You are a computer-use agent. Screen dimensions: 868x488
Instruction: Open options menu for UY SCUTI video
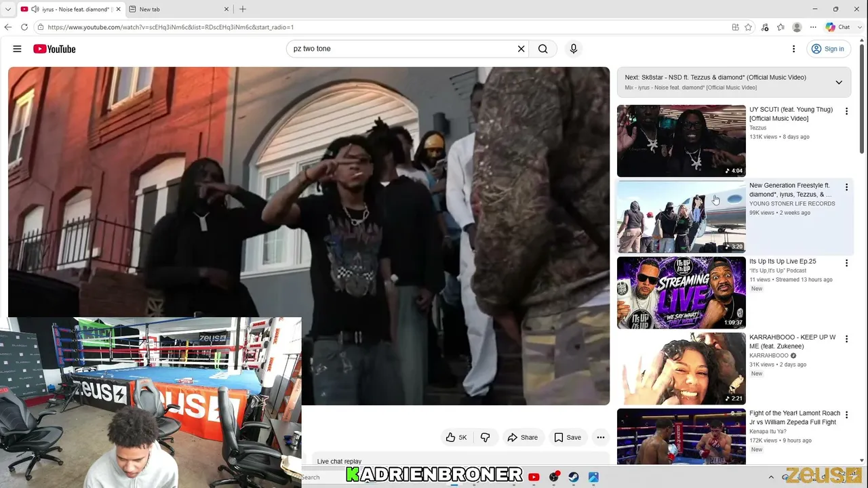pos(846,111)
